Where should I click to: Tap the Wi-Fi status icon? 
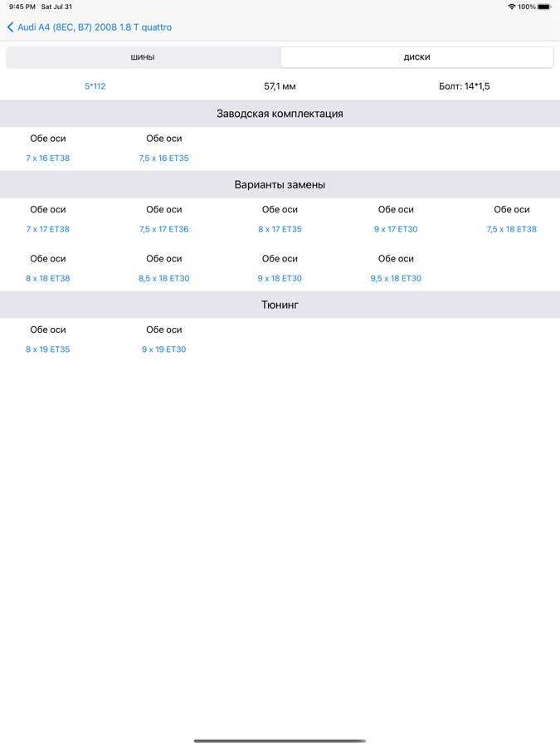pyautogui.click(x=512, y=7)
